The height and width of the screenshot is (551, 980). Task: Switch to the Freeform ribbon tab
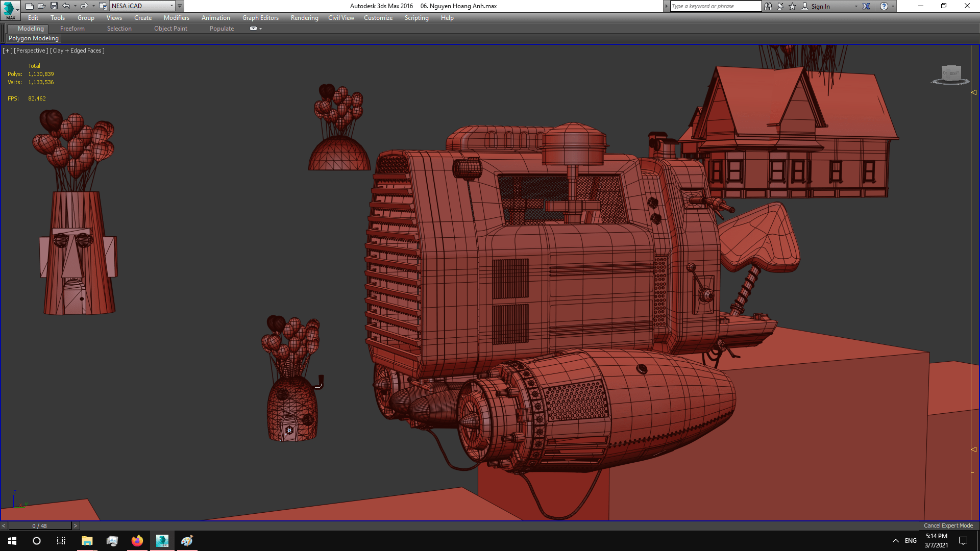click(72, 29)
